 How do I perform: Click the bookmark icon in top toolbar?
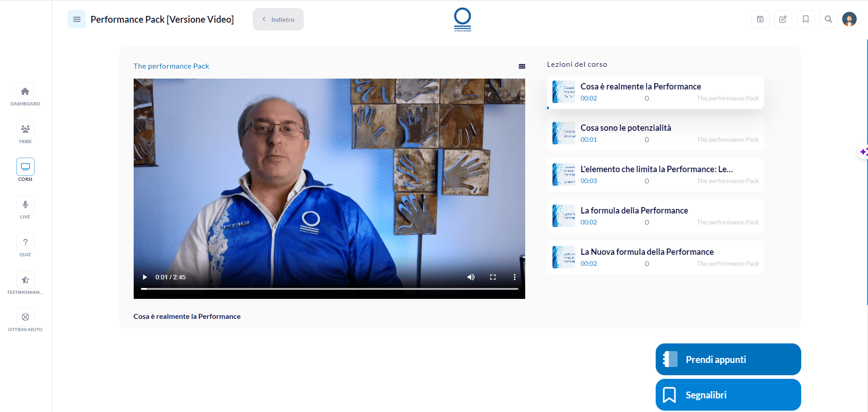point(805,19)
